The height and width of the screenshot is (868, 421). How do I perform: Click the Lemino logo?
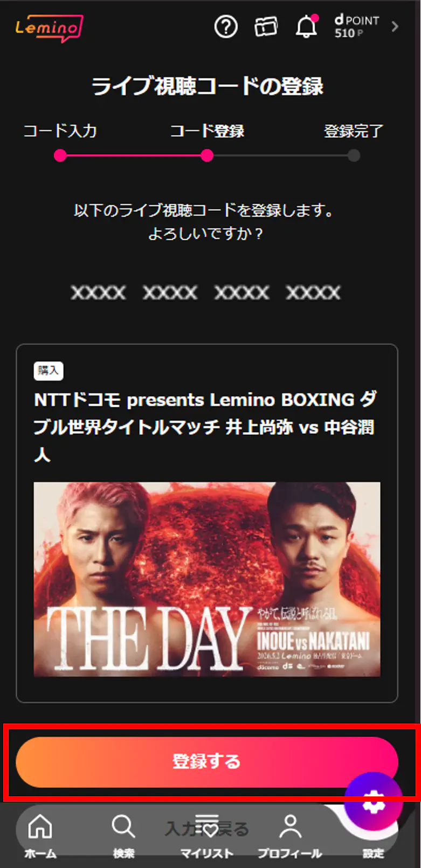click(x=49, y=27)
